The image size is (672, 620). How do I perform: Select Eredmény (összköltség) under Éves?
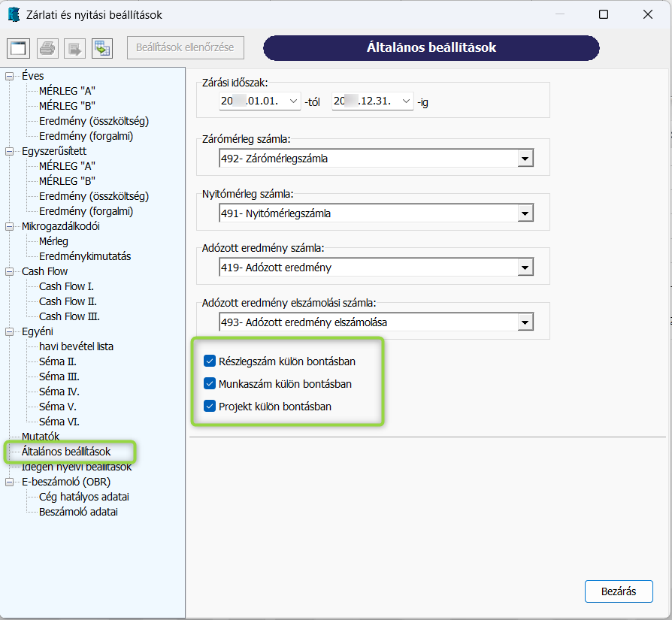[x=94, y=121]
